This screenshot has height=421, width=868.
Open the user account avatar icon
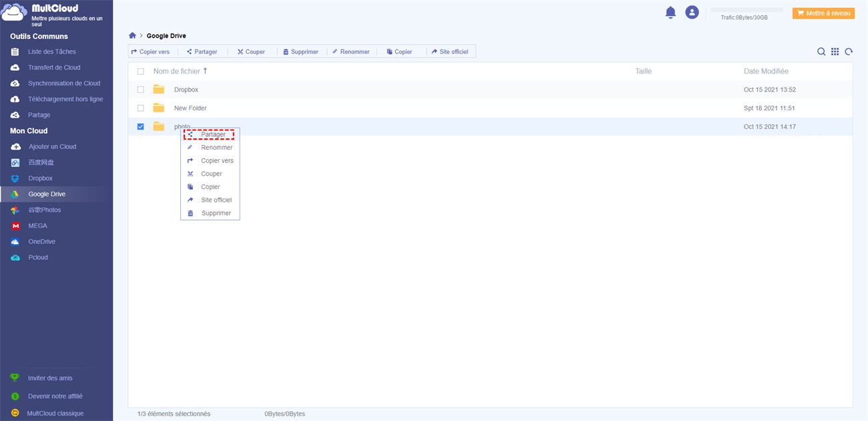coord(692,13)
